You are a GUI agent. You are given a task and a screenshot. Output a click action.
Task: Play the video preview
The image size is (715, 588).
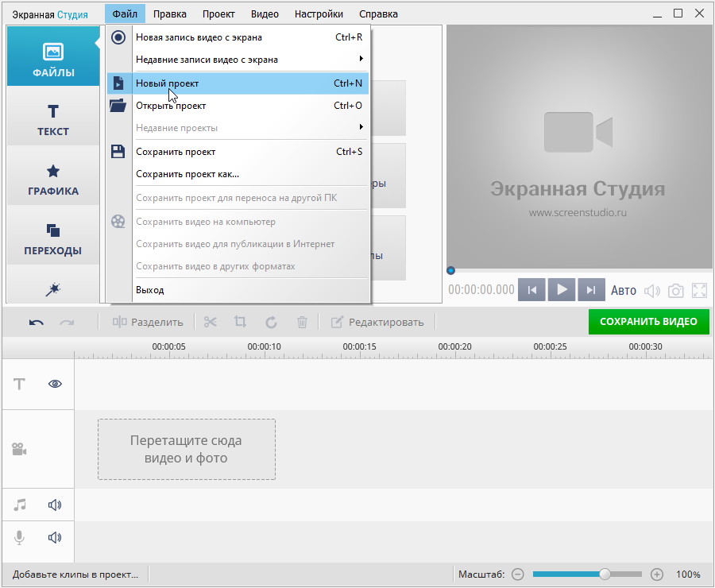[x=562, y=290]
